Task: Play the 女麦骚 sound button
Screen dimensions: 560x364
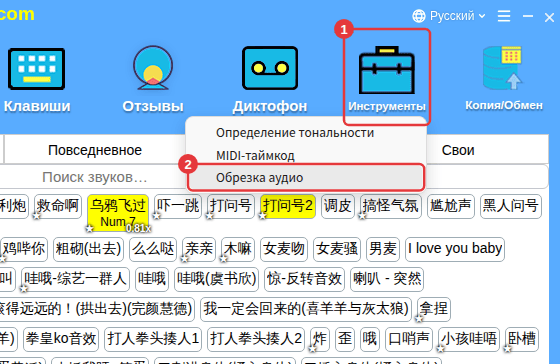Action: click(x=337, y=249)
